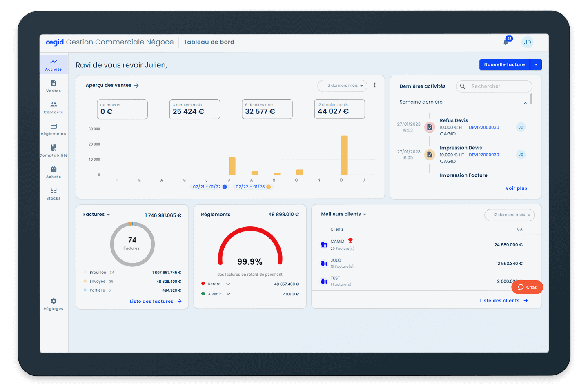
Task: Expand the Retard payments row
Action: [x=228, y=284]
